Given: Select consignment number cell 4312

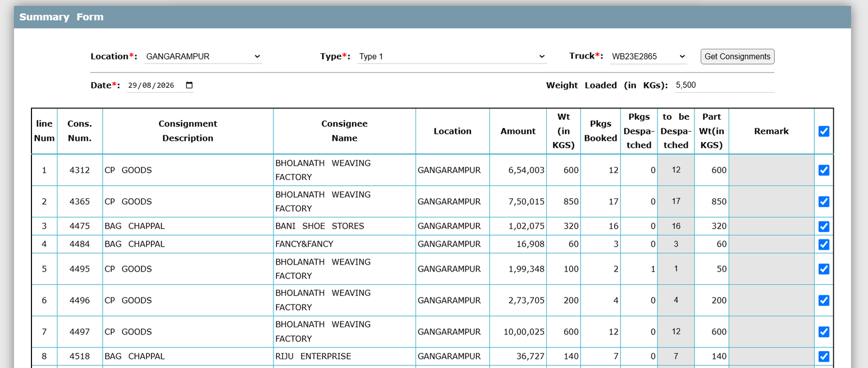Looking at the screenshot, I should tap(80, 170).
